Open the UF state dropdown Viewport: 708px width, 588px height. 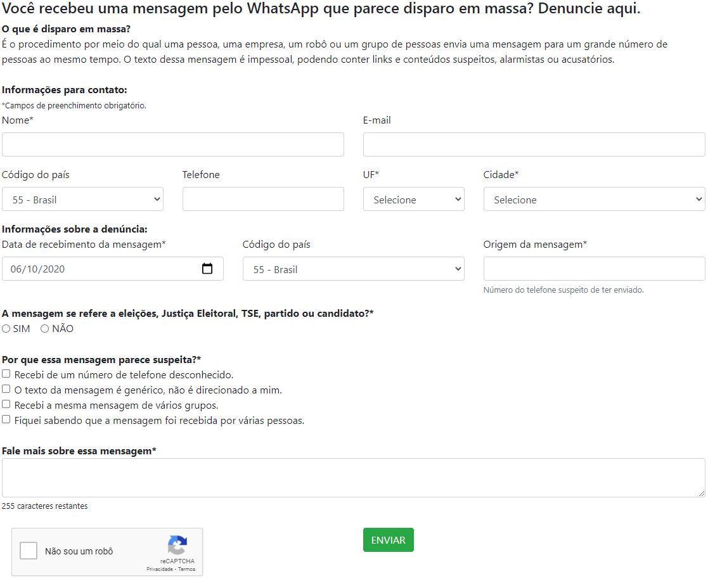point(414,199)
